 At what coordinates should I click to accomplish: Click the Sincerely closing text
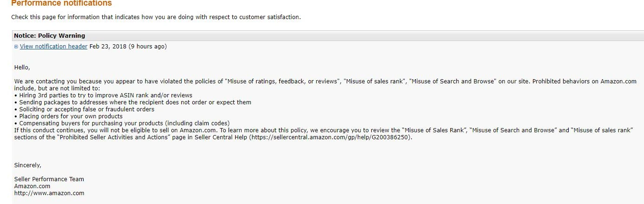(28, 165)
